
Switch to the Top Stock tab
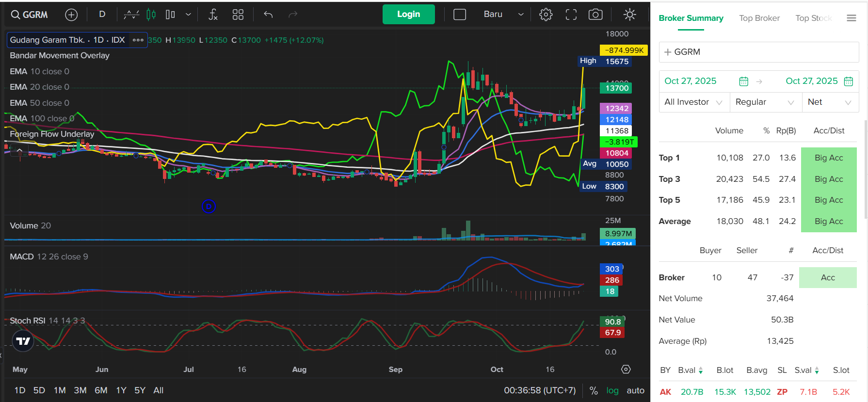[x=813, y=18]
